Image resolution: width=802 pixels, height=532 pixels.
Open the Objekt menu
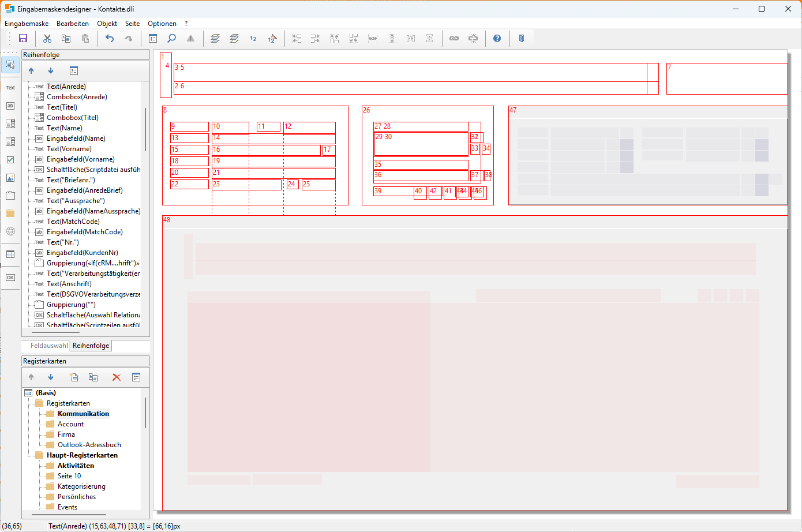[x=107, y=24]
